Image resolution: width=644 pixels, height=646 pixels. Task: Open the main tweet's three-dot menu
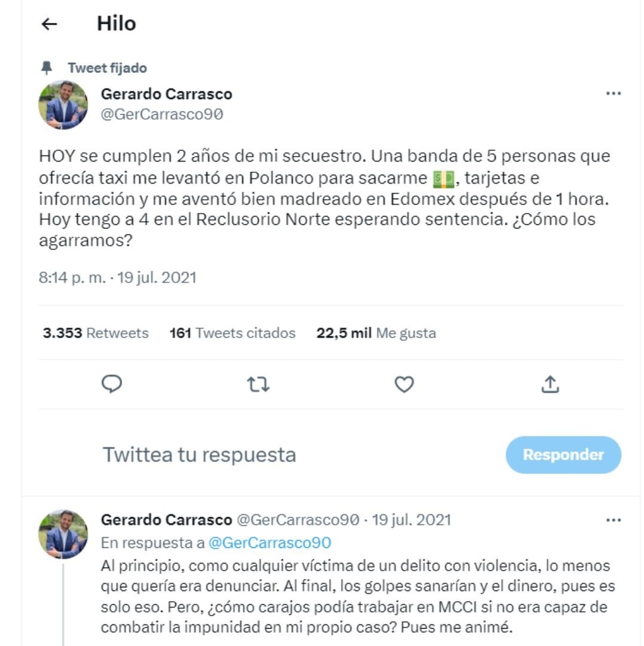coord(613,94)
